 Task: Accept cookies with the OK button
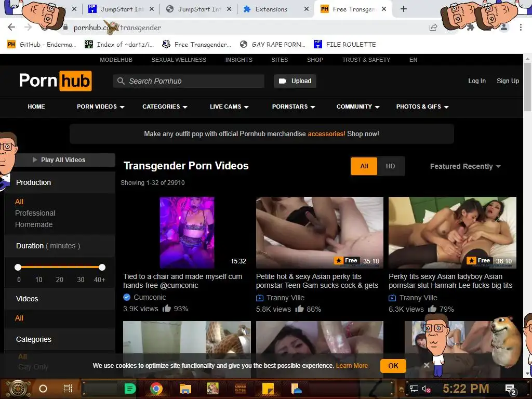coord(393,366)
